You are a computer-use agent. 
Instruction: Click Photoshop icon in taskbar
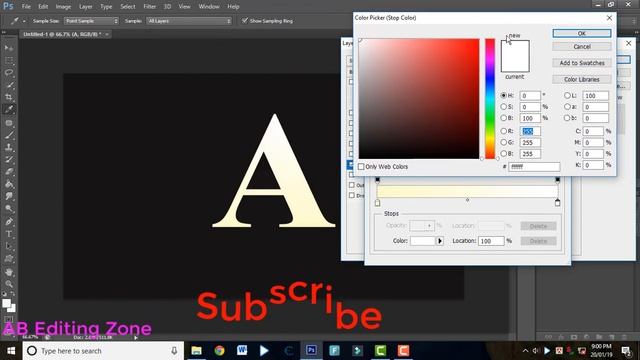[x=311, y=351]
